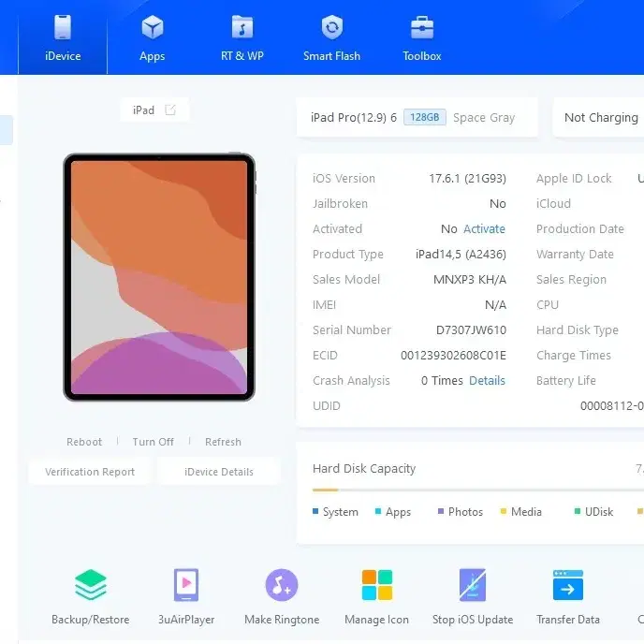Click Stop iOS Update icon
The image size is (644, 644).
tap(473, 584)
